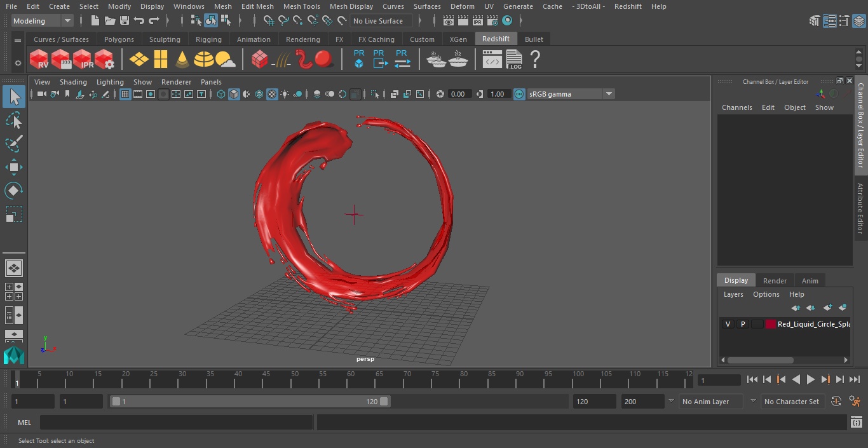Toggle smooth shade all cube in viewport toolbar
This screenshot has height=448, width=868.
pos(234,94)
